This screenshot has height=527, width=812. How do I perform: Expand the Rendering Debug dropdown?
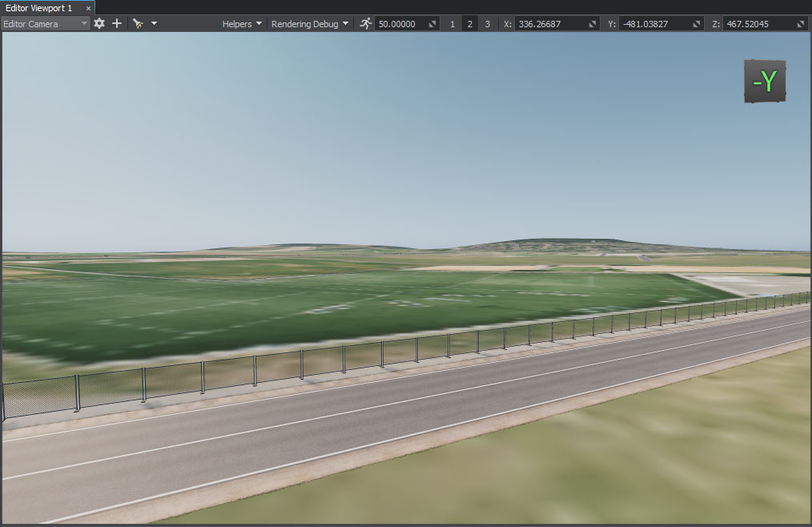(x=310, y=24)
